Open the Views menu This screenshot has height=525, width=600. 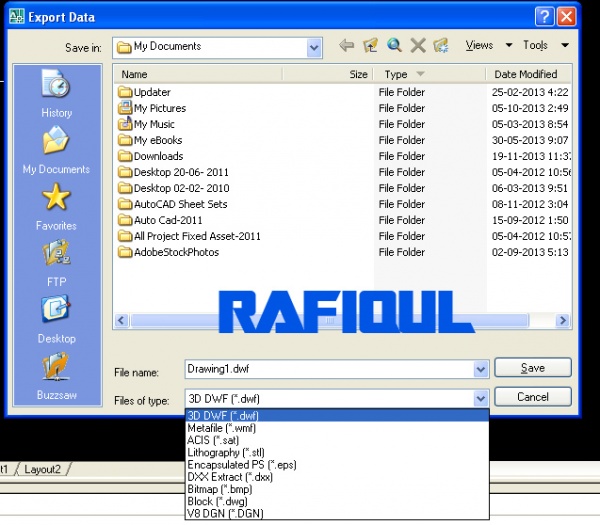[488, 46]
